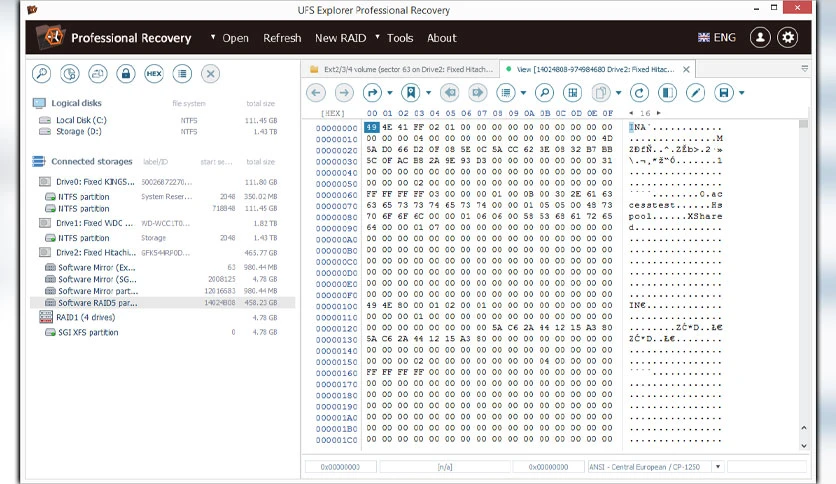Click the previous tagged position icon
The height and width of the screenshot is (484, 836).
449,93
